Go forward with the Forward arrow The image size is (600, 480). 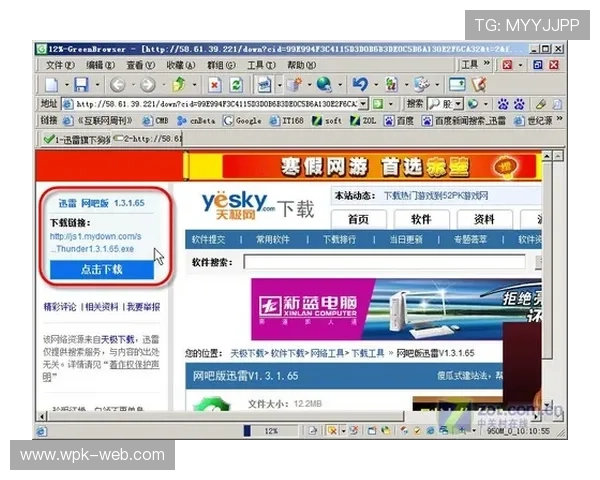tap(148, 85)
